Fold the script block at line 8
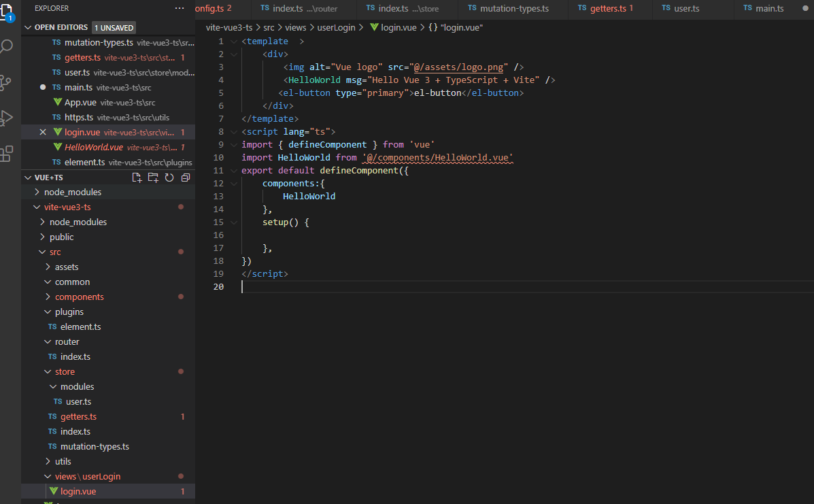Image resolution: width=814 pixels, height=504 pixels. (x=233, y=132)
